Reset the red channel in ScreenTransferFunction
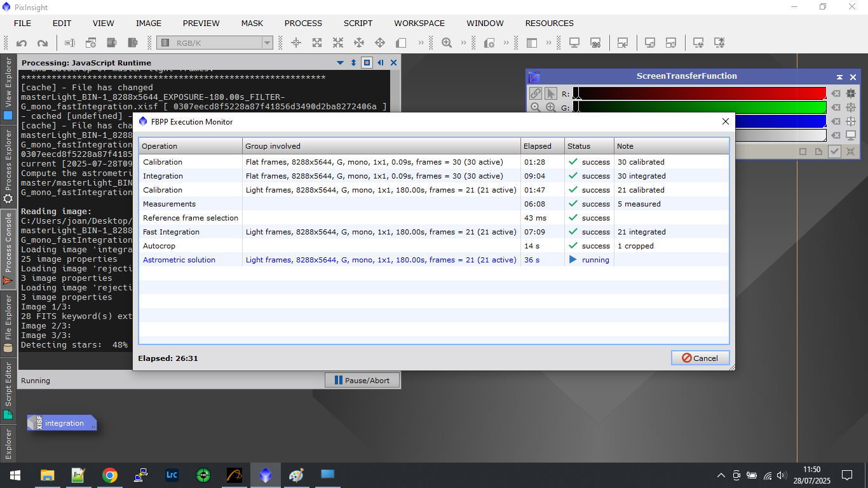Image resolution: width=868 pixels, height=488 pixels. 836,93
